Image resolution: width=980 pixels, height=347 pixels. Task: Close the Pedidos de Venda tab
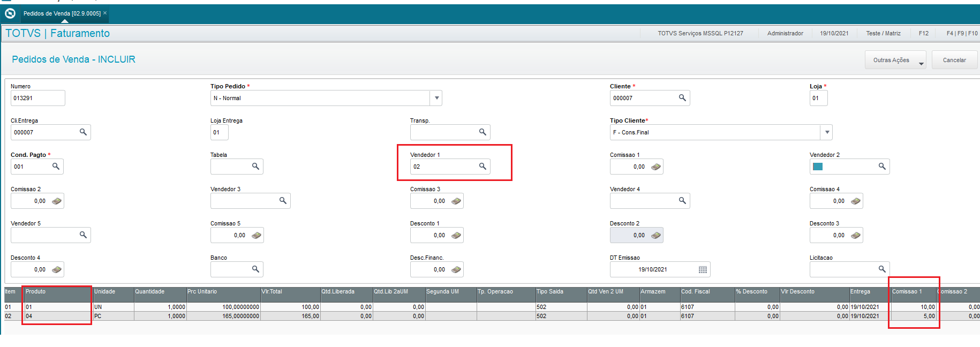[105, 13]
